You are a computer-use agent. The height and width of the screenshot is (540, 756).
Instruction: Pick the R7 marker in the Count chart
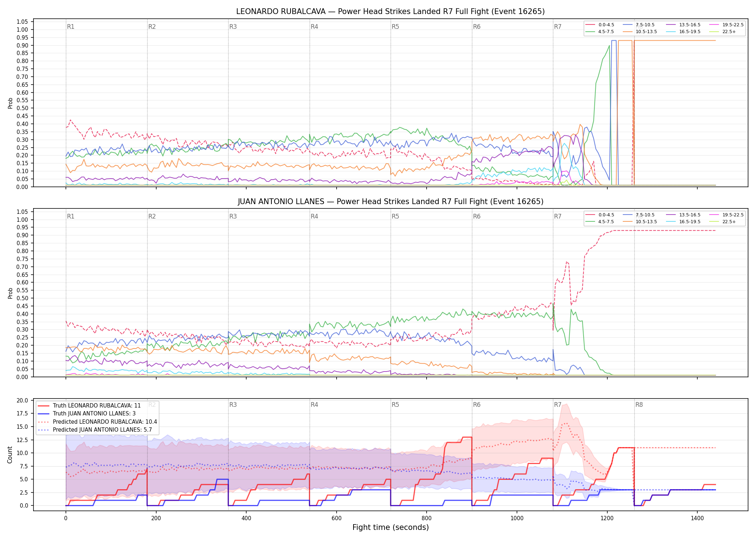click(x=558, y=405)
